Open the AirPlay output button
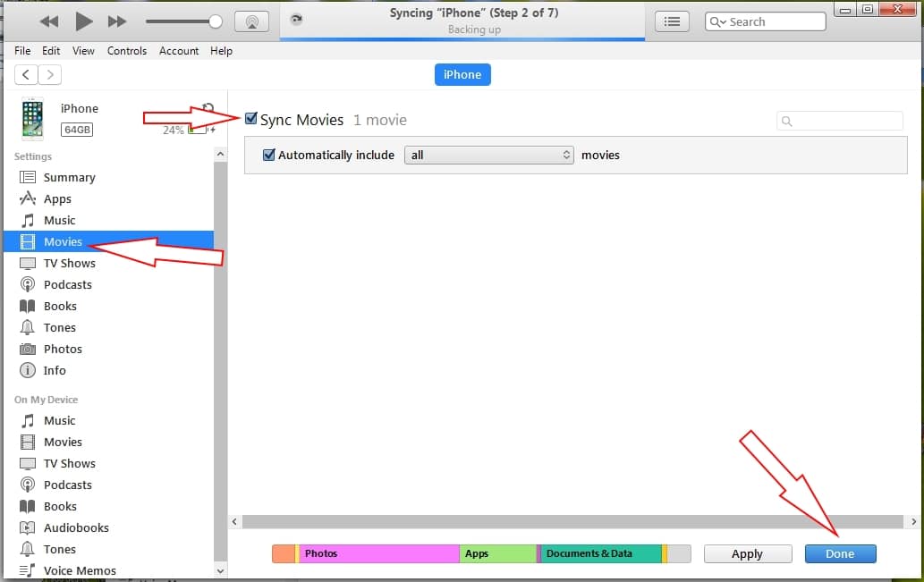The width and height of the screenshot is (924, 582). (251, 21)
